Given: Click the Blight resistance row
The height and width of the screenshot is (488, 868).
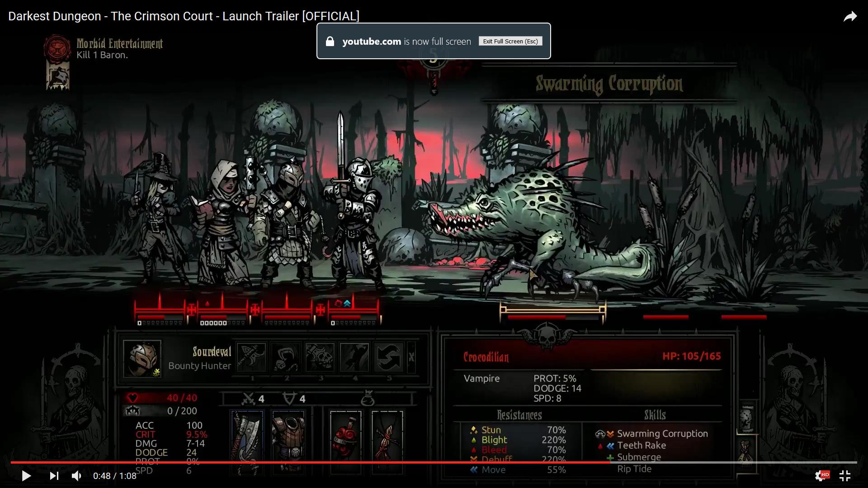Looking at the screenshot, I should pyautogui.click(x=518, y=440).
